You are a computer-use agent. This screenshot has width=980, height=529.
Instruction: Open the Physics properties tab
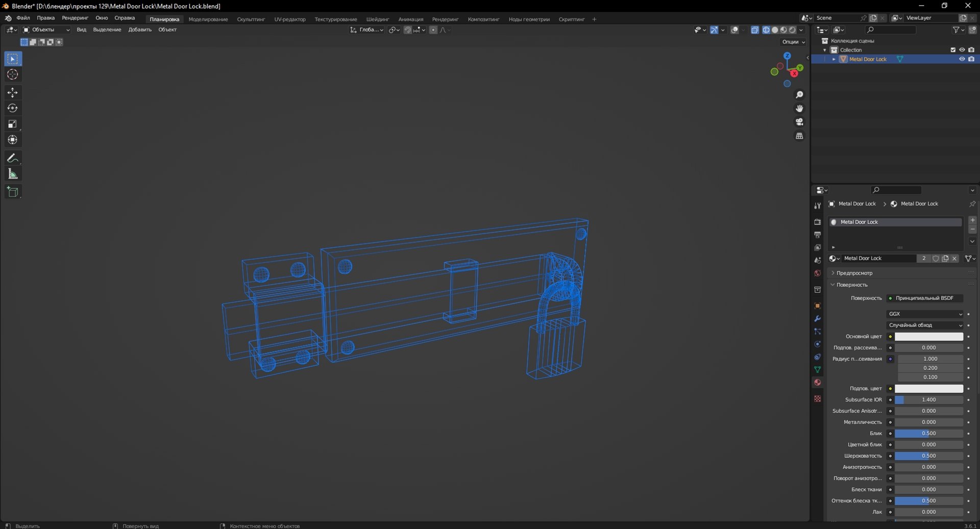click(x=817, y=344)
